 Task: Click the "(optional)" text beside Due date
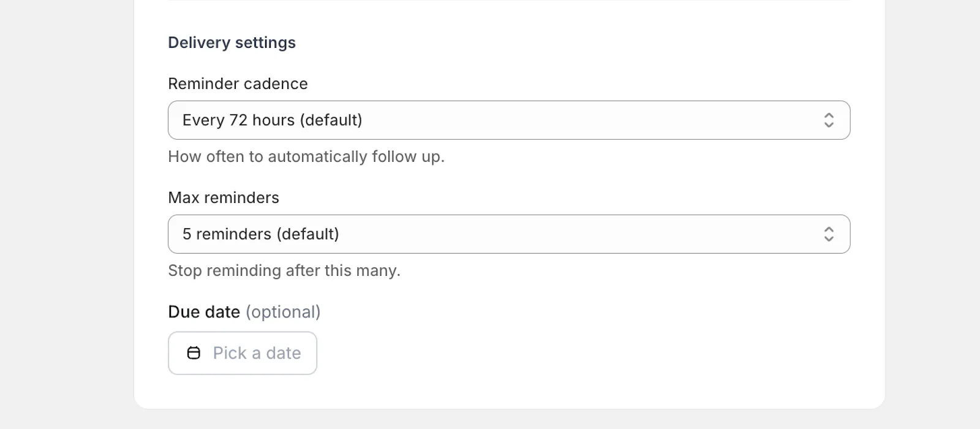click(283, 312)
